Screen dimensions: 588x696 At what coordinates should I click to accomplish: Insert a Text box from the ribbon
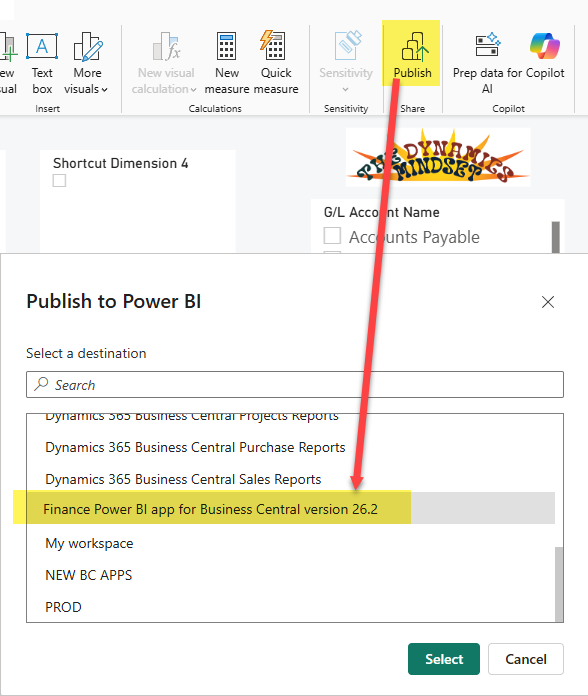(42, 63)
